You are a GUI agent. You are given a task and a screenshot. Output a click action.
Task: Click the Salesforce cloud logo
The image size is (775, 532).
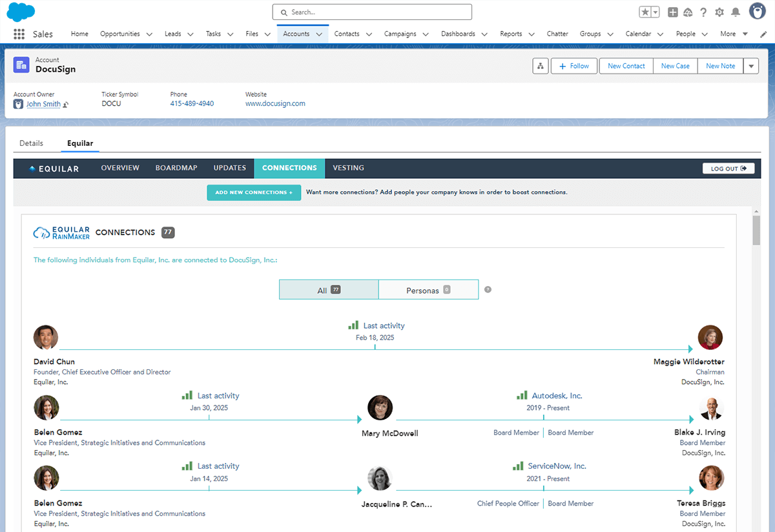point(21,12)
